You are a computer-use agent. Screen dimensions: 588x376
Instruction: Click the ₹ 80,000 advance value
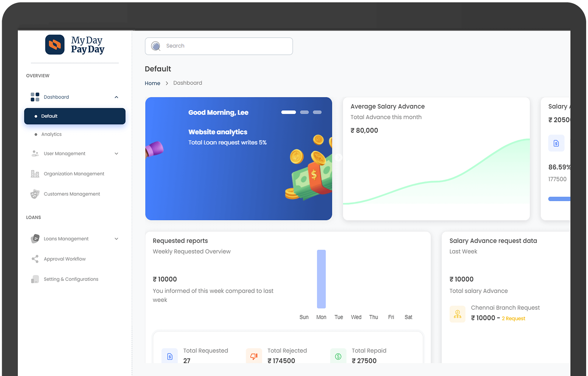coord(364,131)
